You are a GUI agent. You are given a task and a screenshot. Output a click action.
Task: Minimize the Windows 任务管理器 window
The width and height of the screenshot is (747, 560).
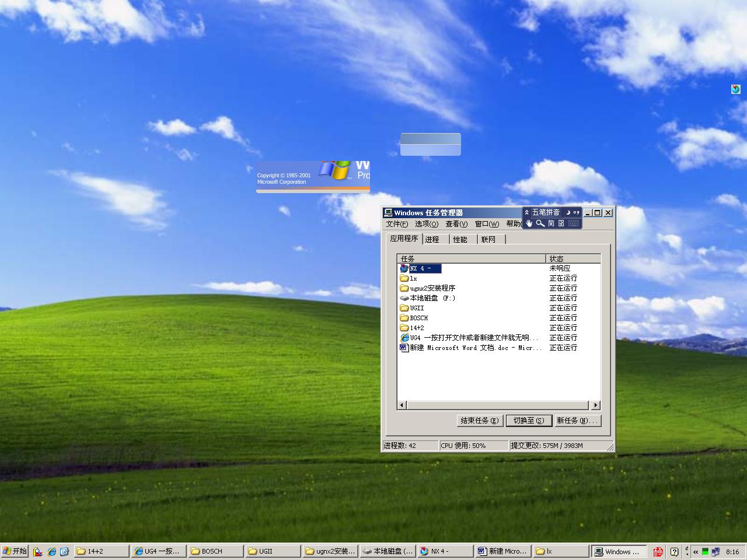coord(588,213)
